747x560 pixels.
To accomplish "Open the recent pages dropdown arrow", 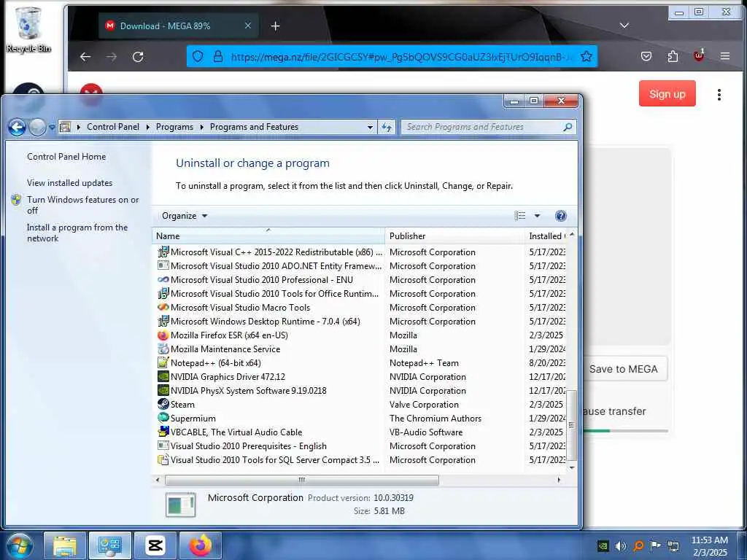I will (x=52, y=127).
